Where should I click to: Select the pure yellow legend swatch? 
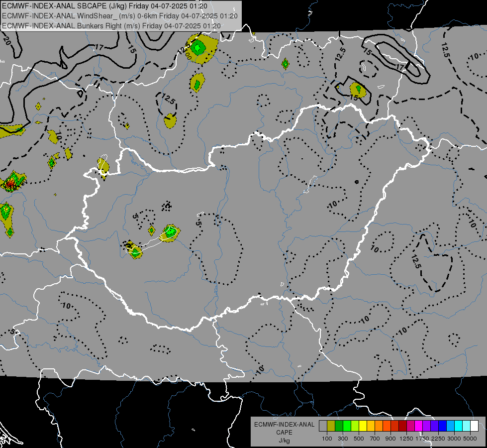tap(363, 426)
